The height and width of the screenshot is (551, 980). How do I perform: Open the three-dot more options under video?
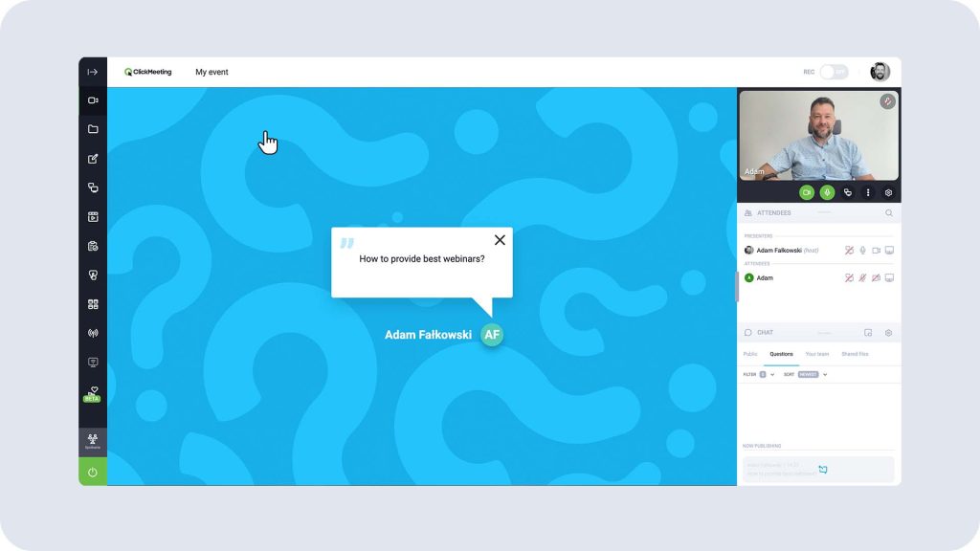(867, 193)
